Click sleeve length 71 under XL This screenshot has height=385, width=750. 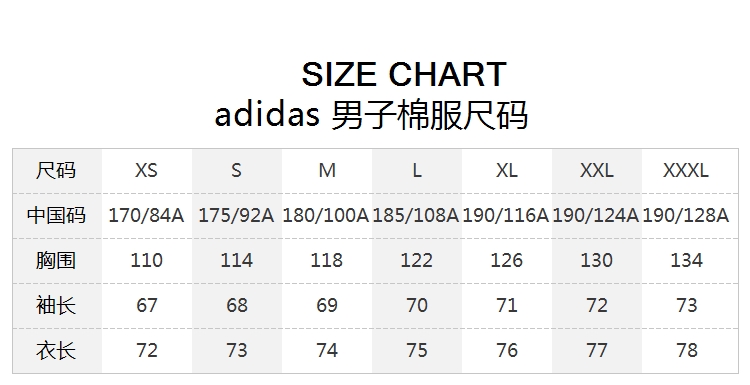(507, 305)
